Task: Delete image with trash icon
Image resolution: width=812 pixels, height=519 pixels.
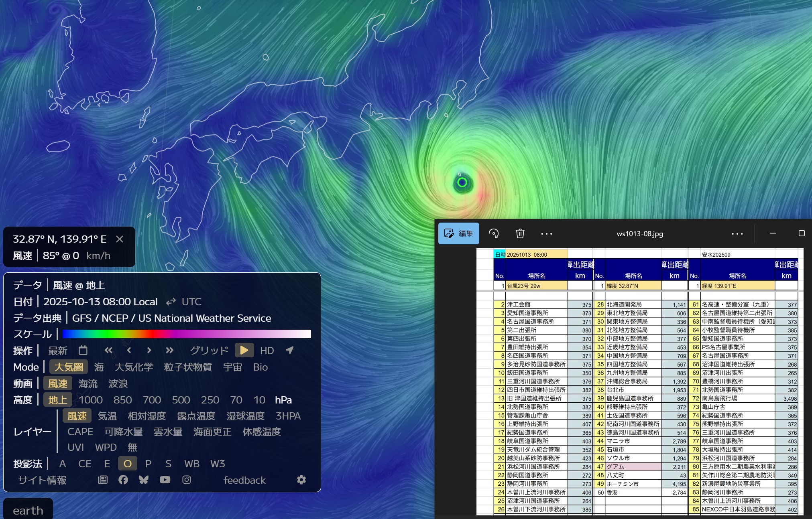Action: coord(520,233)
